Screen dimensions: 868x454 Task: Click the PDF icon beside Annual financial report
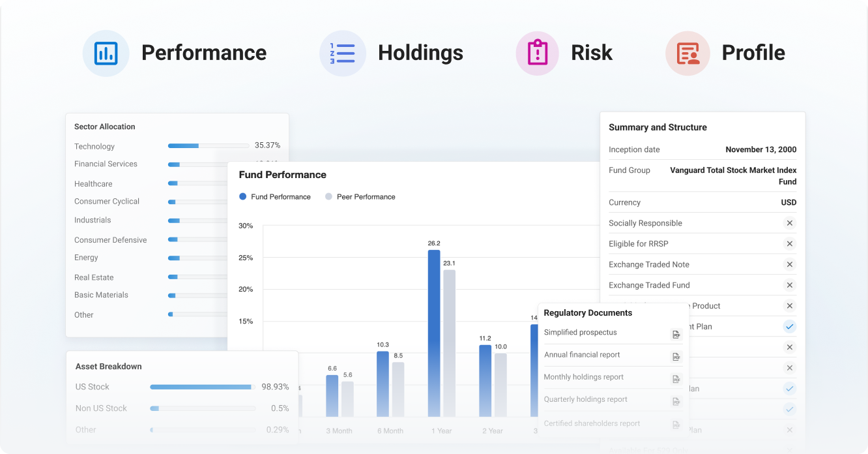pos(676,356)
